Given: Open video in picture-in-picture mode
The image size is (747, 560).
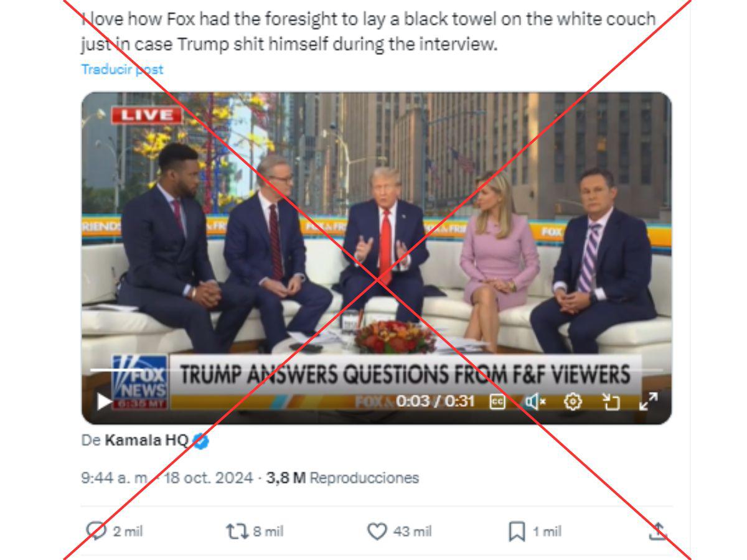Looking at the screenshot, I should (611, 402).
